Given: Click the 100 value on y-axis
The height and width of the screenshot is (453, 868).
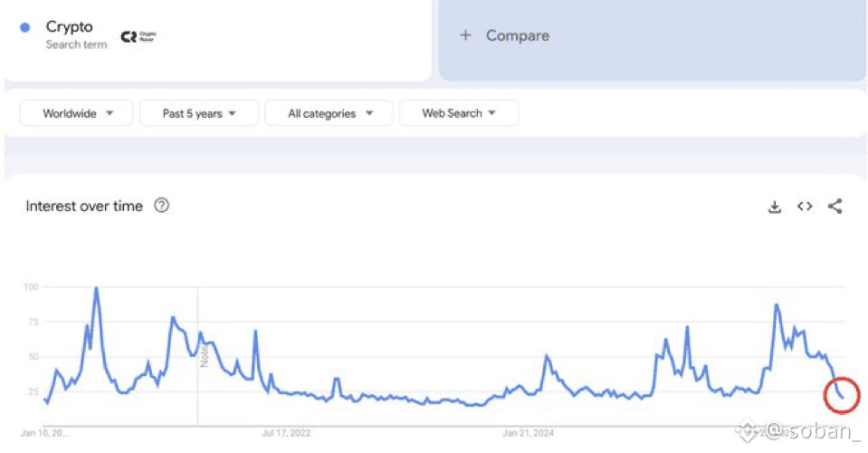Looking at the screenshot, I should click(32, 287).
